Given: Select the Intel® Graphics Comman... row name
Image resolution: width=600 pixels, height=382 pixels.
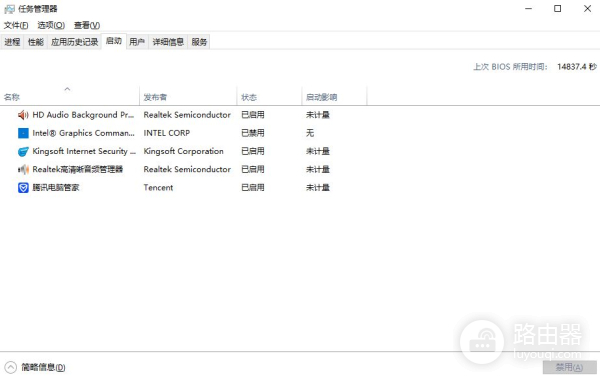Looking at the screenshot, I should 83,133.
